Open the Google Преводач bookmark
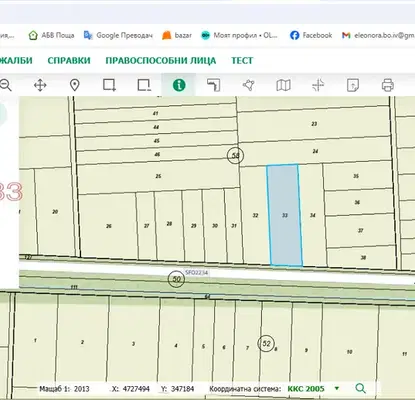Image resolution: width=415 pixels, height=400 pixels. (118, 35)
